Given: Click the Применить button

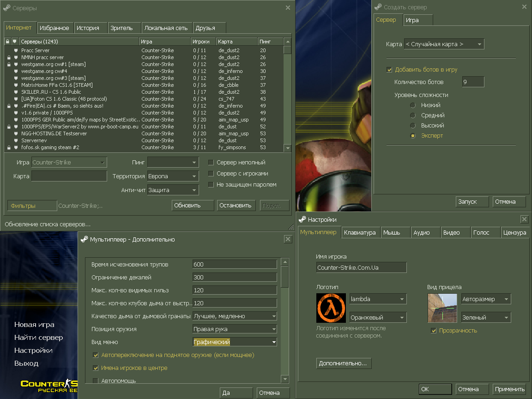Looking at the screenshot, I should click(x=510, y=389).
